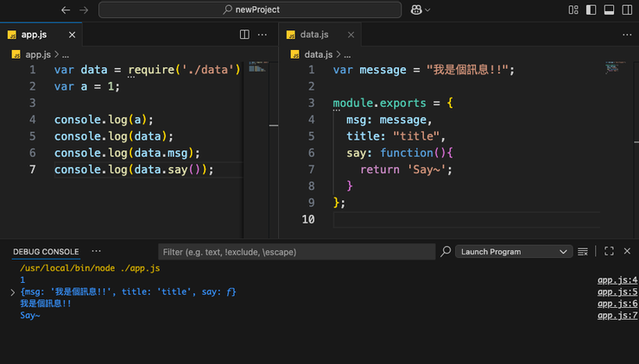Open More Actions for data.js editor group
Image resolution: width=639 pixels, height=364 pixels.
[x=627, y=35]
